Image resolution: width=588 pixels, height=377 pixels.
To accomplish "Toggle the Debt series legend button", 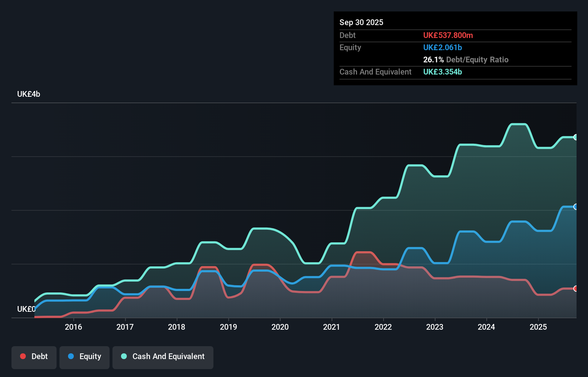I will click(x=34, y=357).
